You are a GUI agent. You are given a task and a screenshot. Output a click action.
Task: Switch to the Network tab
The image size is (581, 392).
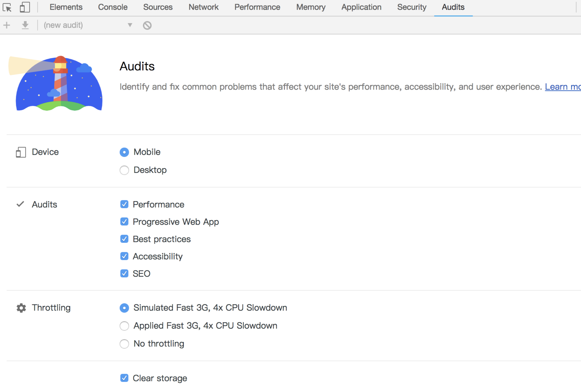[203, 7]
